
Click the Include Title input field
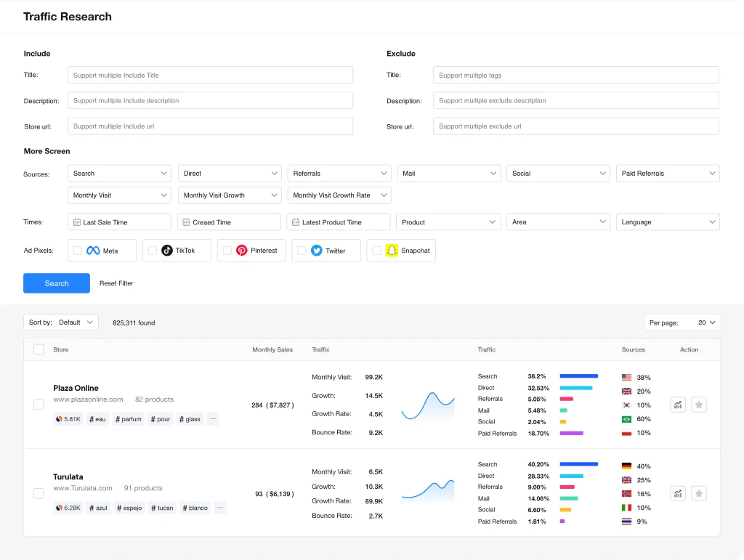pyautogui.click(x=210, y=75)
